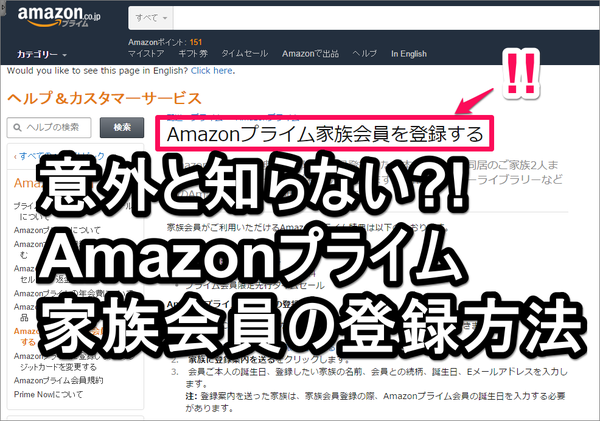Open ヘルプ in navigation bar
Viewport: 600px width, 421px height.
365,54
